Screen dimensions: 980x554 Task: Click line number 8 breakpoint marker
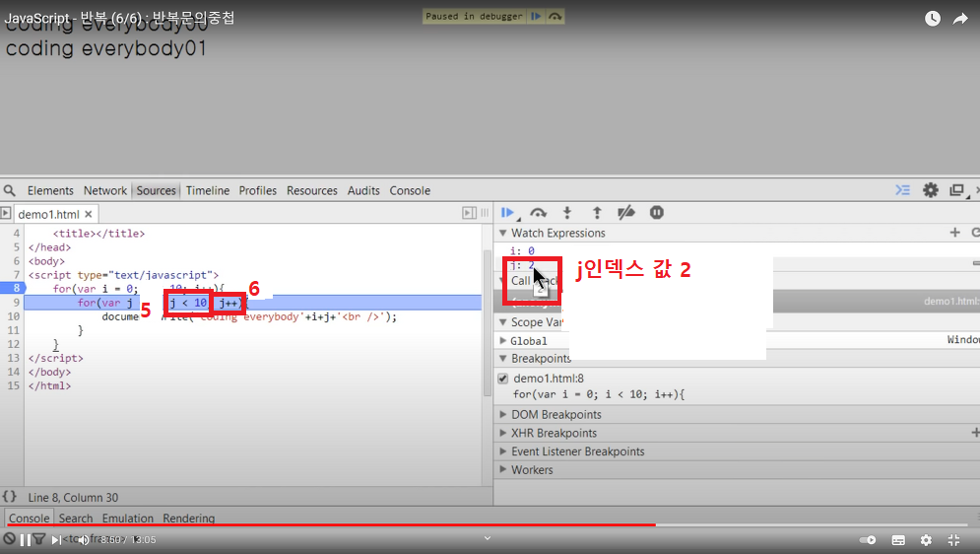[11, 288]
